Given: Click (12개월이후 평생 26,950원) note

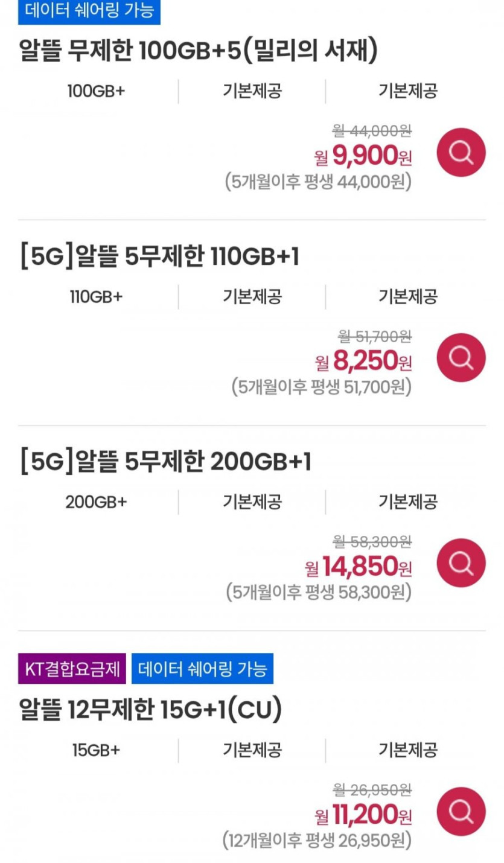Looking at the screenshot, I should [317, 839].
